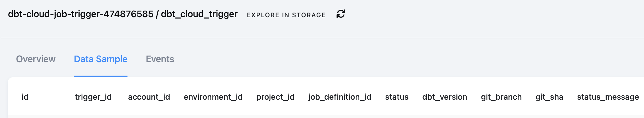Click the dbt_version column header
Viewport: 644px width, 118px height.
pos(445,97)
